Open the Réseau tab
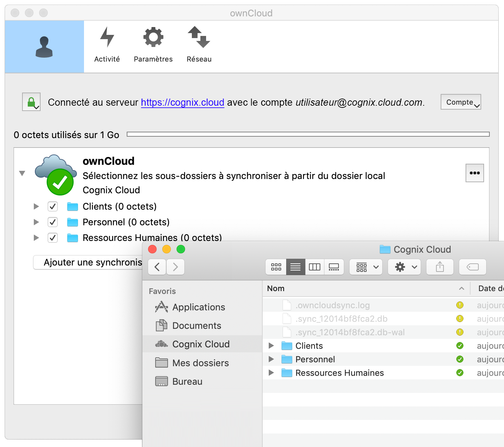504x447 pixels. pyautogui.click(x=199, y=45)
